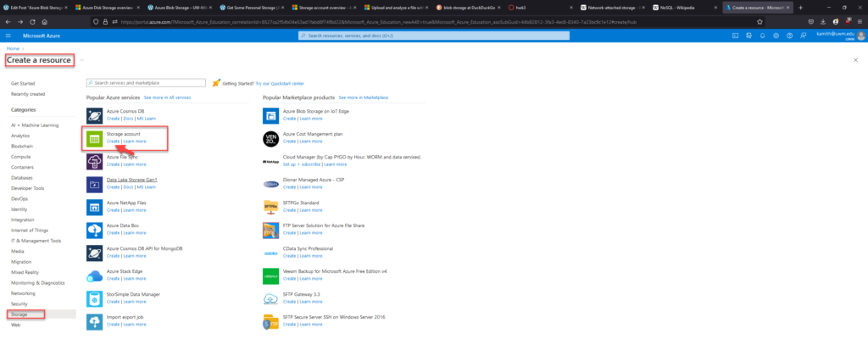Select the Databases category
The image size is (868, 356).
click(21, 178)
